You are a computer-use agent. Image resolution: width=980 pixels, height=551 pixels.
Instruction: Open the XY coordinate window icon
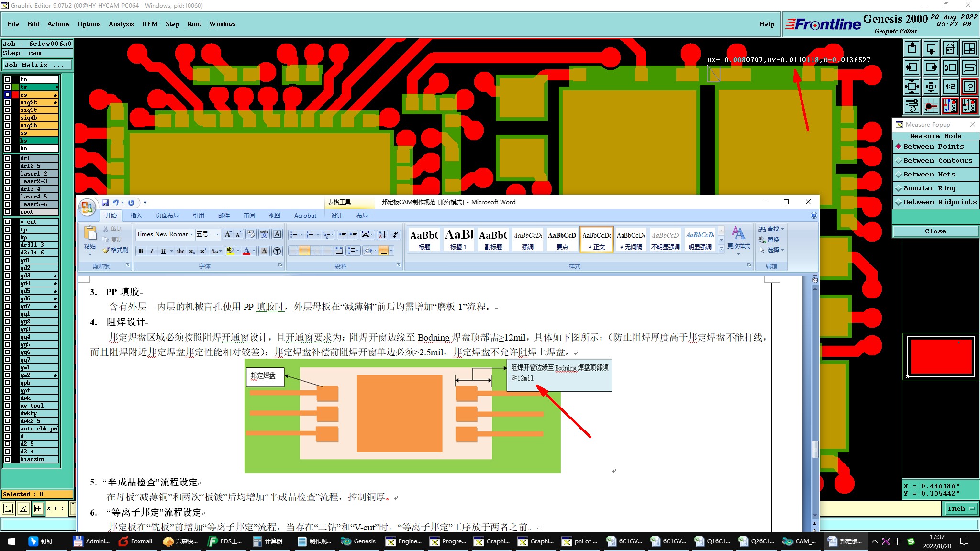pos(969,48)
